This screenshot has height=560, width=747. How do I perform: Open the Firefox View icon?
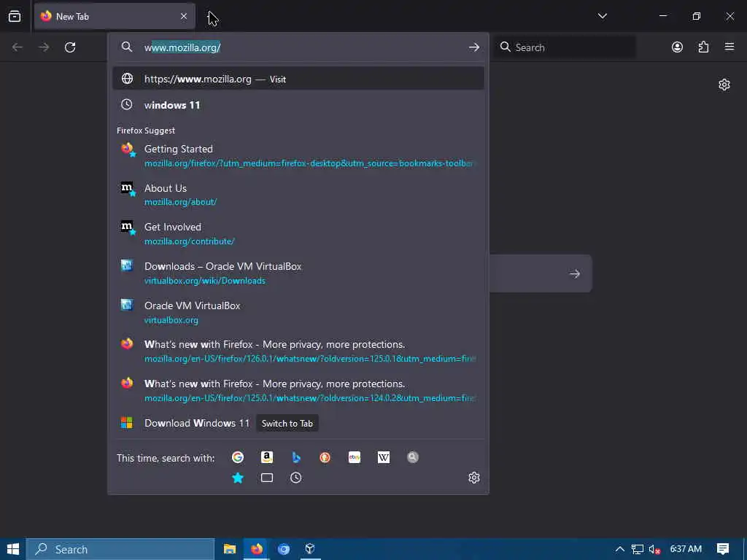tap(15, 17)
